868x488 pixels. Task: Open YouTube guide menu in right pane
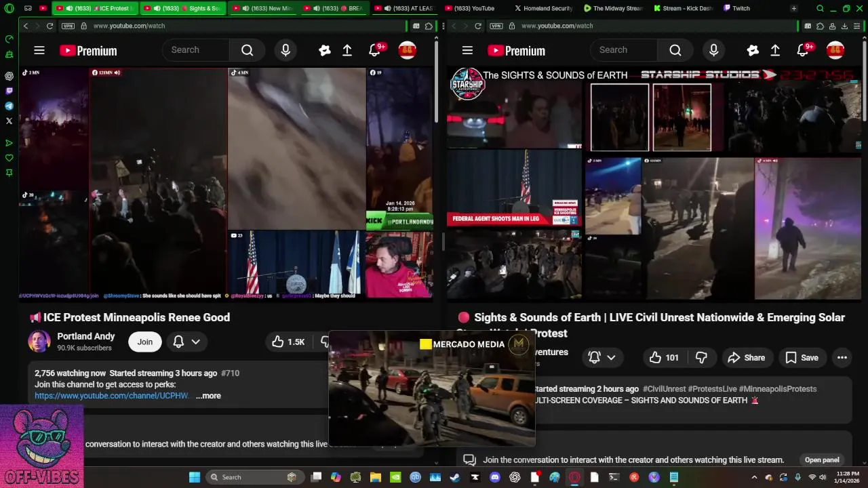point(467,50)
